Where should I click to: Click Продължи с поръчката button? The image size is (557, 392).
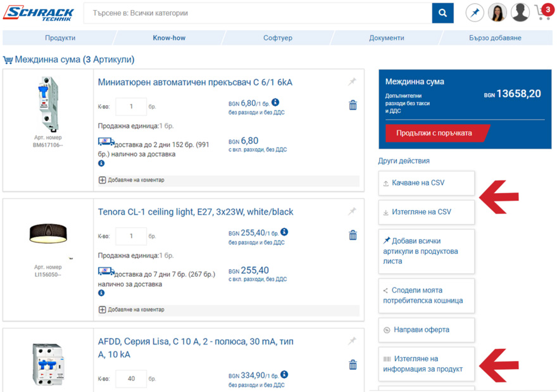(x=437, y=133)
